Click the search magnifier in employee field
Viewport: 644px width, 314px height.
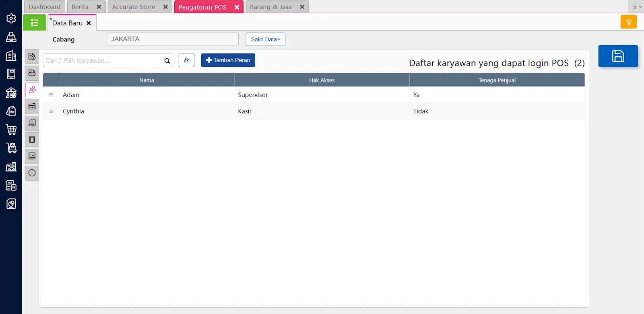click(x=167, y=61)
